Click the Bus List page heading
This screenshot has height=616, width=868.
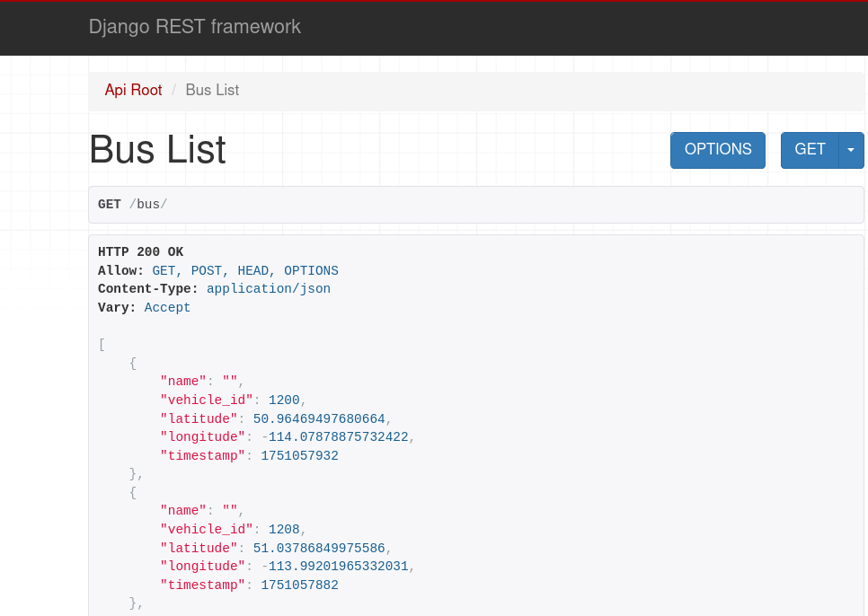coord(157,150)
